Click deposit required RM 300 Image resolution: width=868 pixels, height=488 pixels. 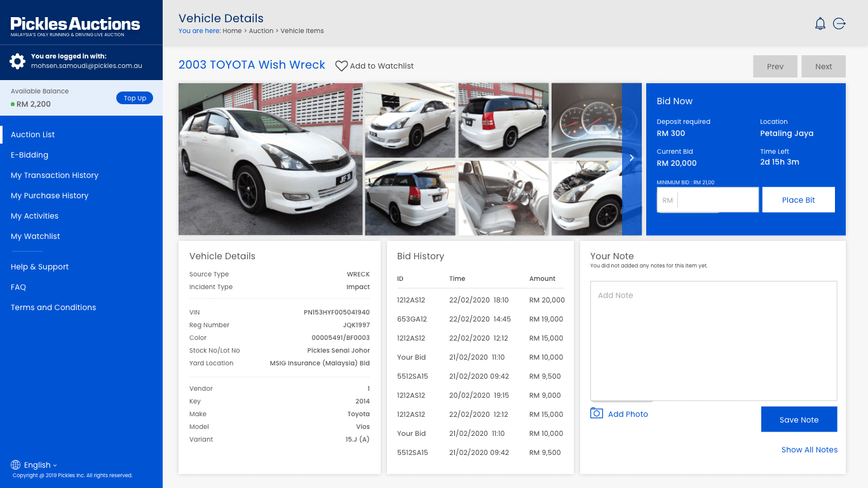tap(671, 133)
